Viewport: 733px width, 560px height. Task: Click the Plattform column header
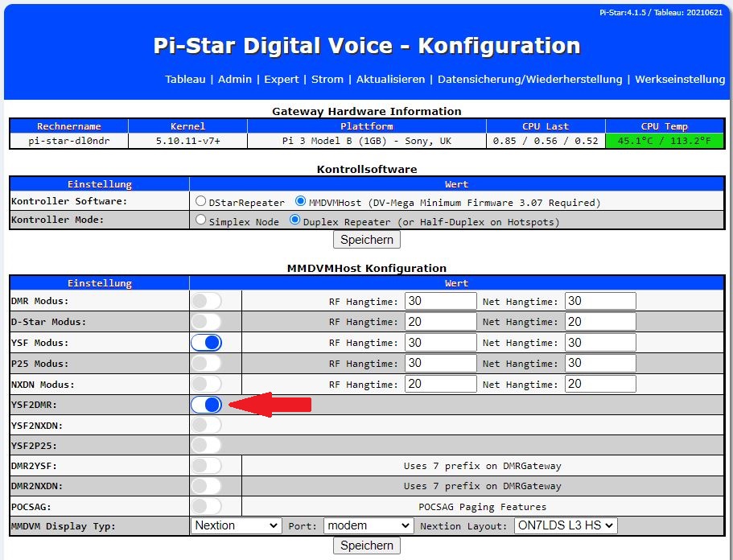(x=367, y=126)
